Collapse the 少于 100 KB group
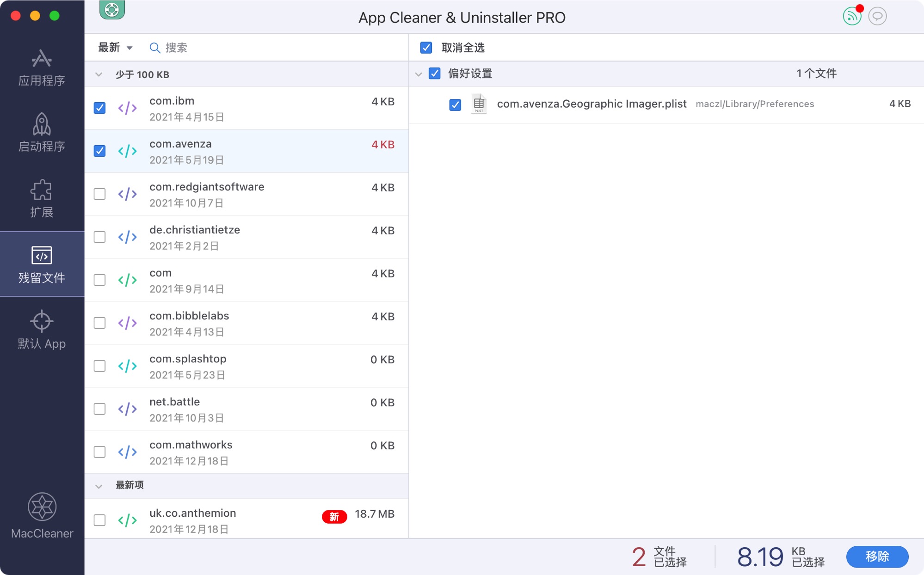This screenshot has width=924, height=575. (x=99, y=74)
